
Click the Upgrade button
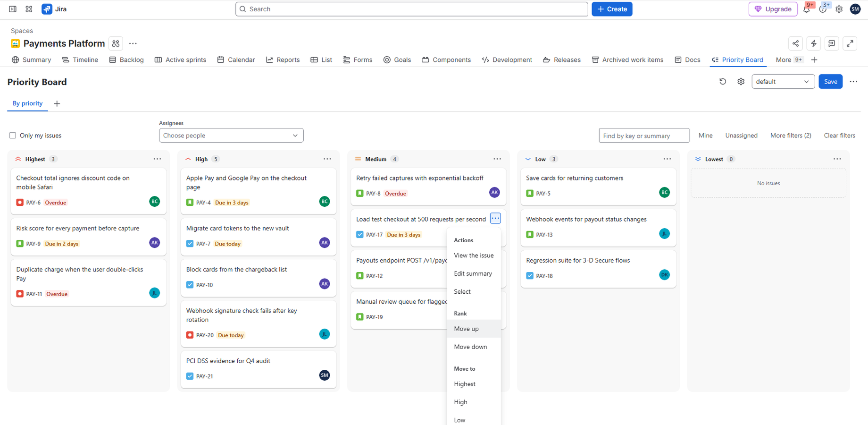773,9
